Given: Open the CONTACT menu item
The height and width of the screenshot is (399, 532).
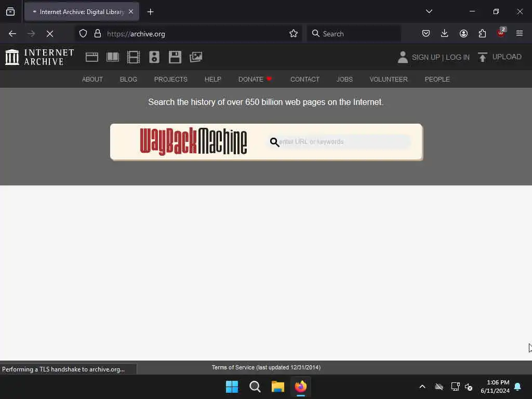Looking at the screenshot, I should point(305,79).
